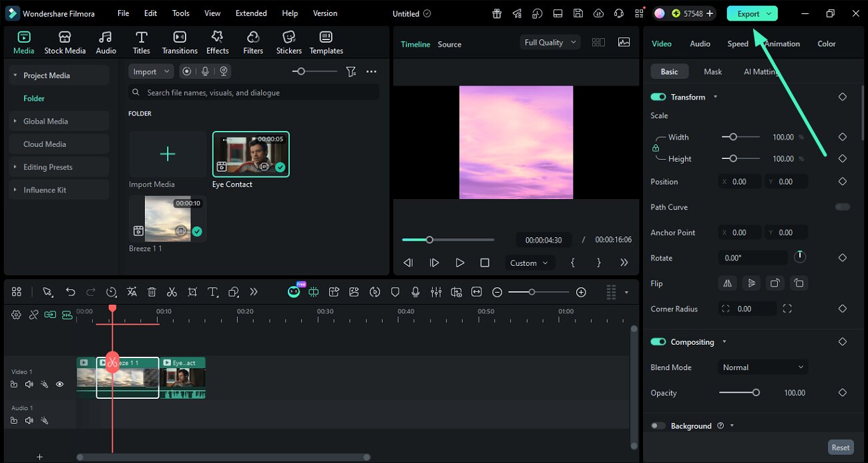Mute the Video 1 track
Screen dimensions: 868x463
pyautogui.click(x=29, y=384)
